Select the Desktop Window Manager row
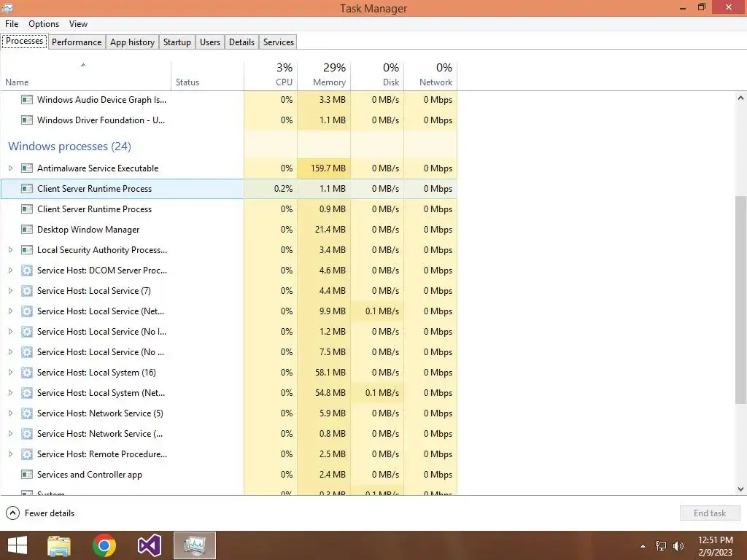 [228, 230]
